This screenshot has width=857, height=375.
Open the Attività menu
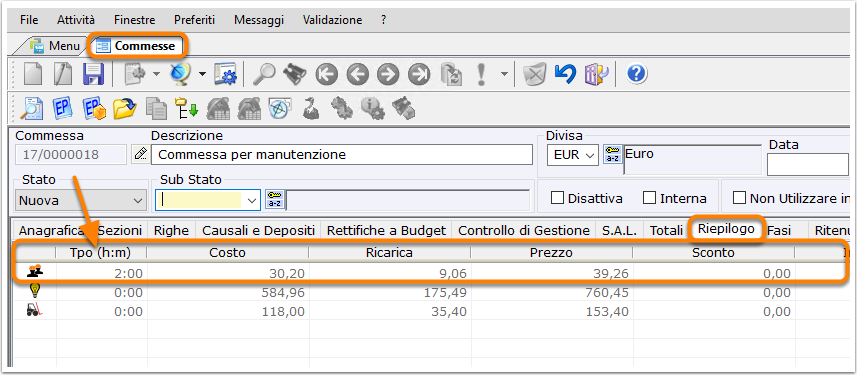tap(75, 20)
